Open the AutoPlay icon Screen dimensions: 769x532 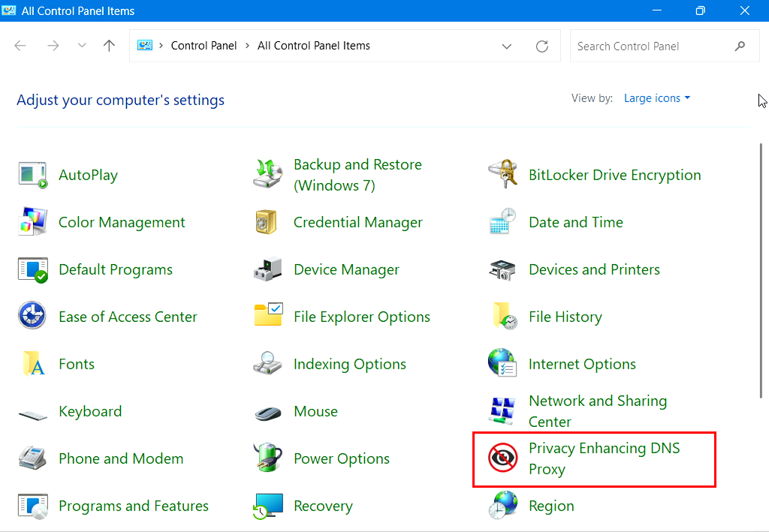pos(33,175)
